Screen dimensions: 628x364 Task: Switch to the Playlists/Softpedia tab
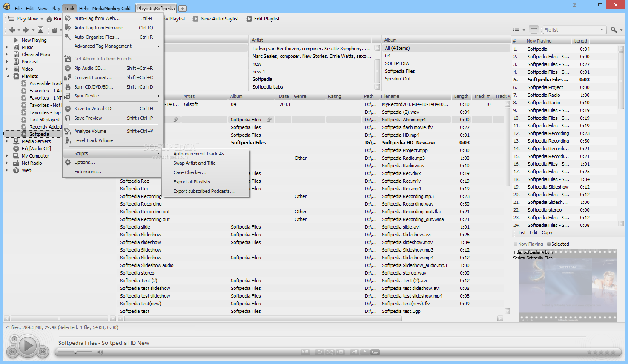[156, 9]
